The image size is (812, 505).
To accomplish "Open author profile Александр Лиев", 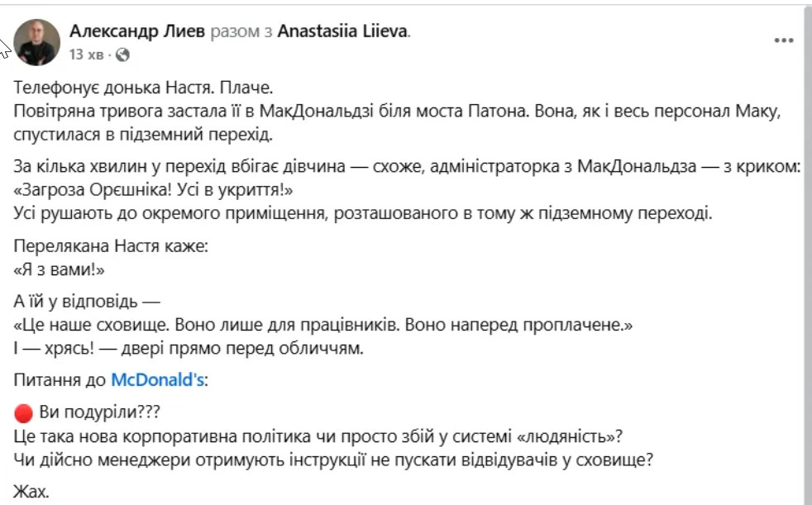I will tap(137, 31).
